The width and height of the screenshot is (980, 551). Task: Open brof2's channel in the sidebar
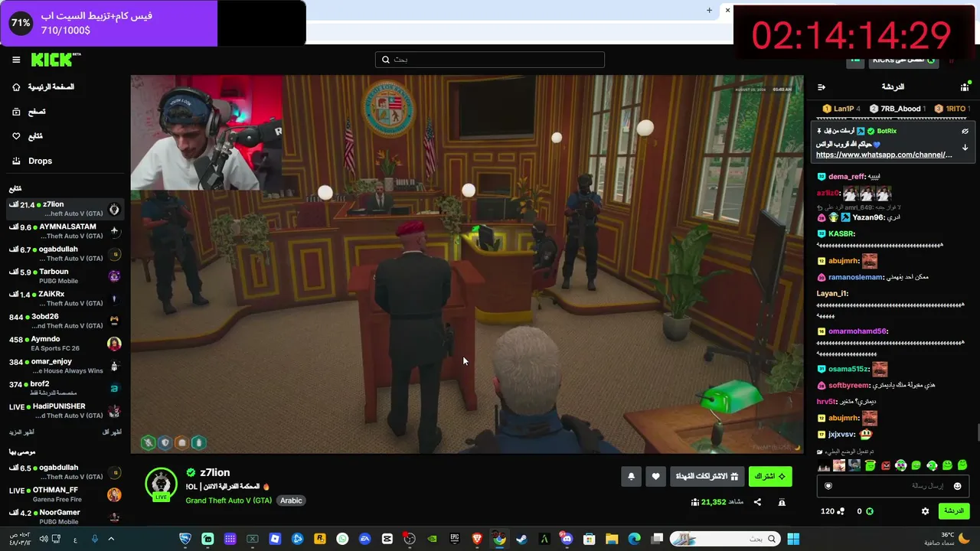click(x=65, y=388)
